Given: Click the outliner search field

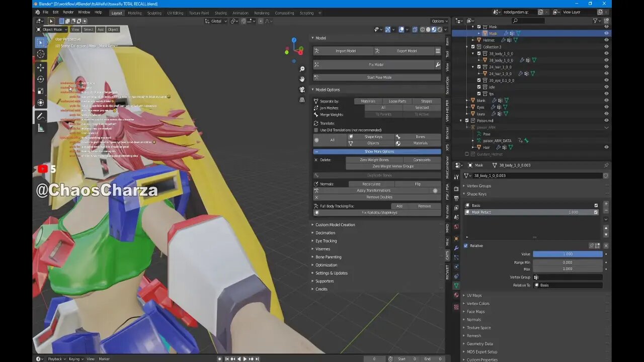Looking at the screenshot, I should pyautogui.click(x=528, y=21).
